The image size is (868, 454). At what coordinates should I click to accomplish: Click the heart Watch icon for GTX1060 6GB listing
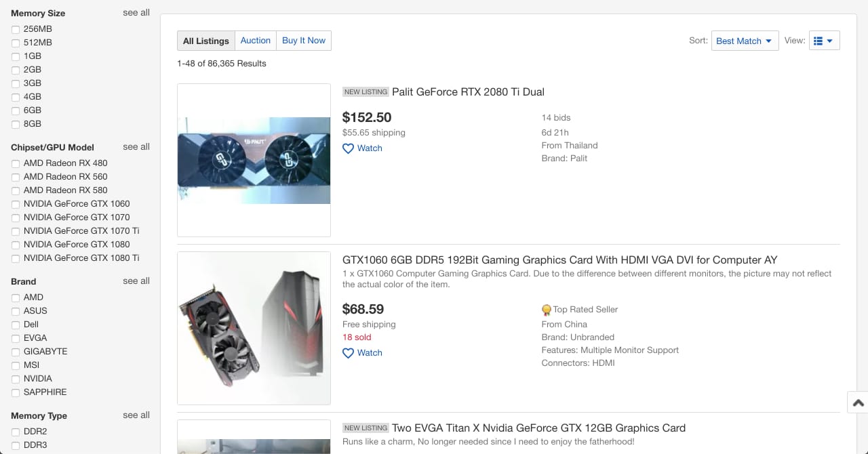pos(348,353)
